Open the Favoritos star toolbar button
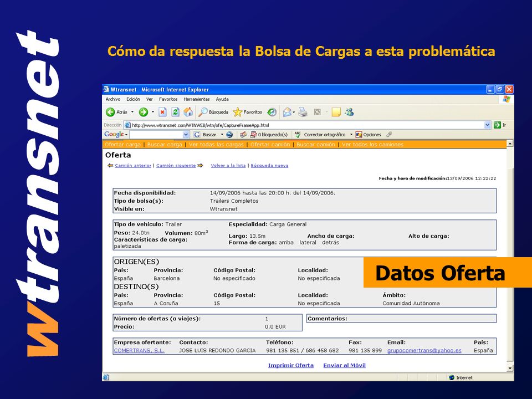This screenshot has height=399, width=532. [248, 112]
